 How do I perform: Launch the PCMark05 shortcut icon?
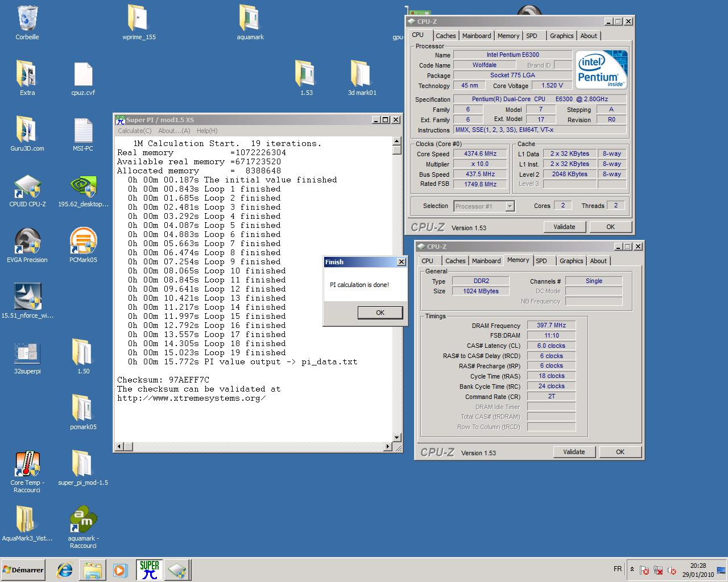pos(83,242)
